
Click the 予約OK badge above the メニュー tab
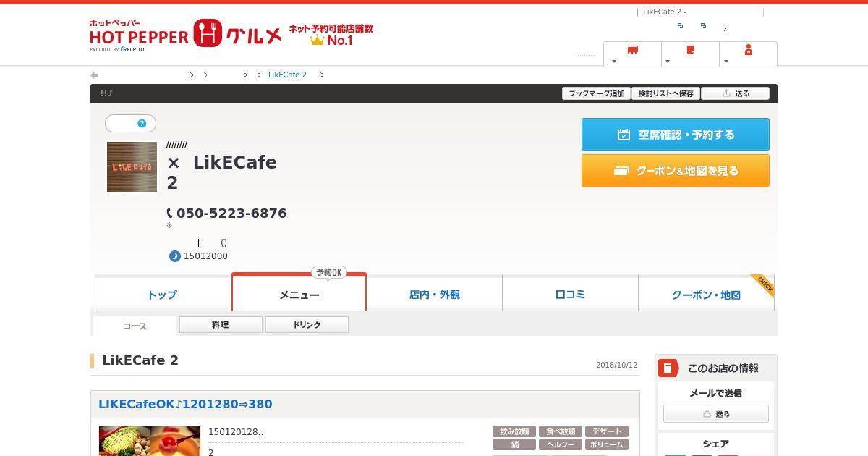(329, 273)
